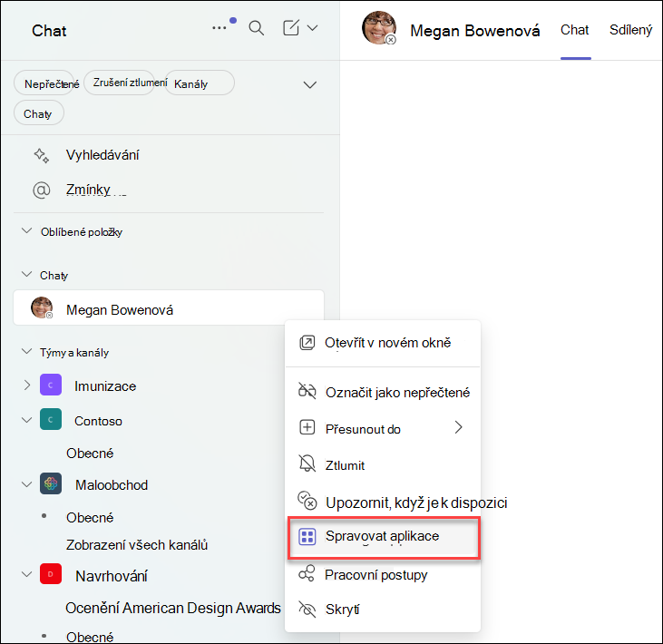Collapse Oblíbené položky section

point(26,231)
